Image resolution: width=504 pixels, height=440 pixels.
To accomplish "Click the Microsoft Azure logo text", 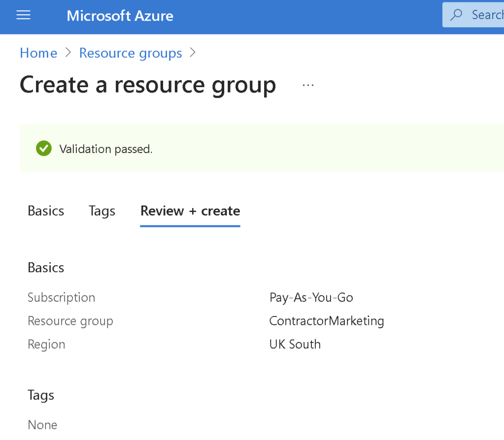I will click(120, 16).
